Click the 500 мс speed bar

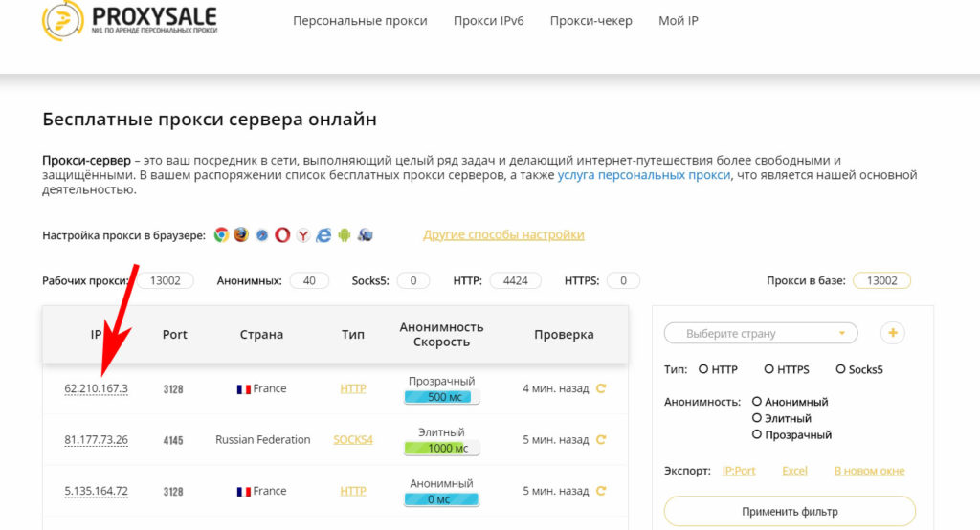point(442,397)
